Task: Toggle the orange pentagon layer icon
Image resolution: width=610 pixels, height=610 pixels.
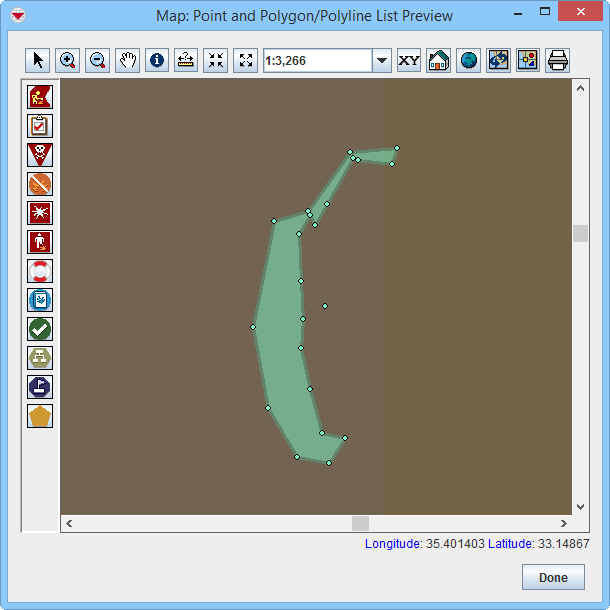Action: 40,416
